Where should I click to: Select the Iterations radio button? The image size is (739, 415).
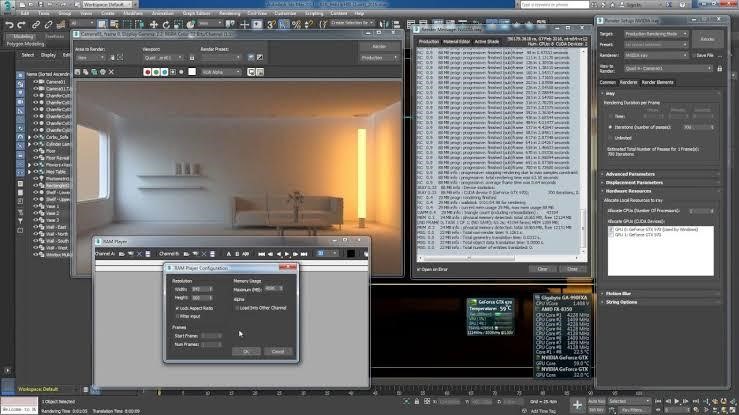[610, 127]
